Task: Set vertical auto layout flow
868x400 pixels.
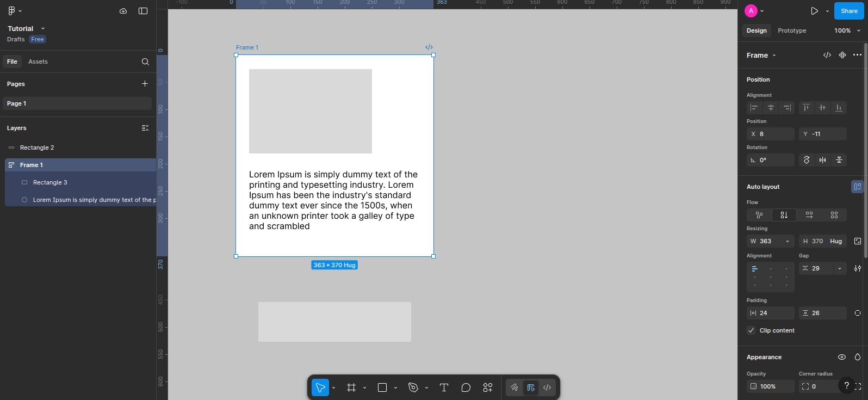Action: (x=784, y=215)
